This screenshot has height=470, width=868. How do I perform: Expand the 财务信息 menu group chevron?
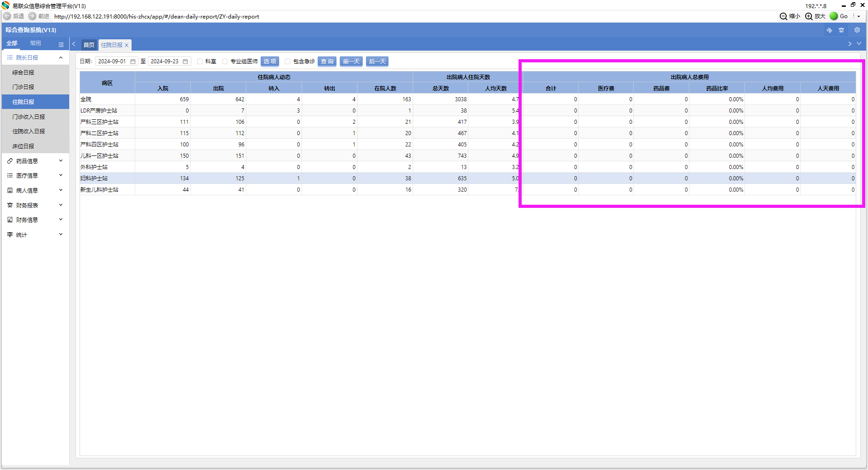point(61,220)
